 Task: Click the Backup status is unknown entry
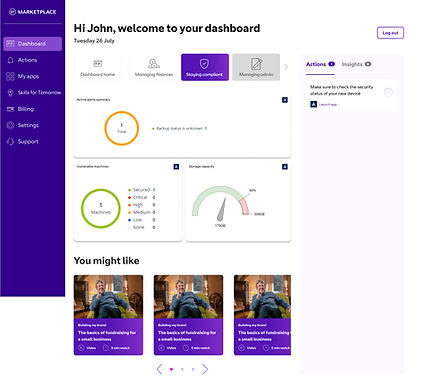pyautogui.click(x=179, y=128)
